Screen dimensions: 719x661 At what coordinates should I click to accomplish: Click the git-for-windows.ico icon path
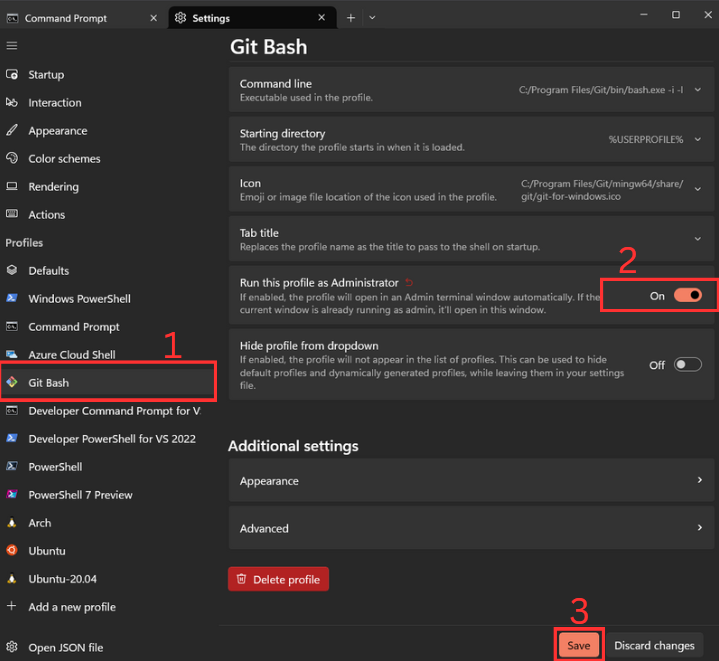point(602,190)
